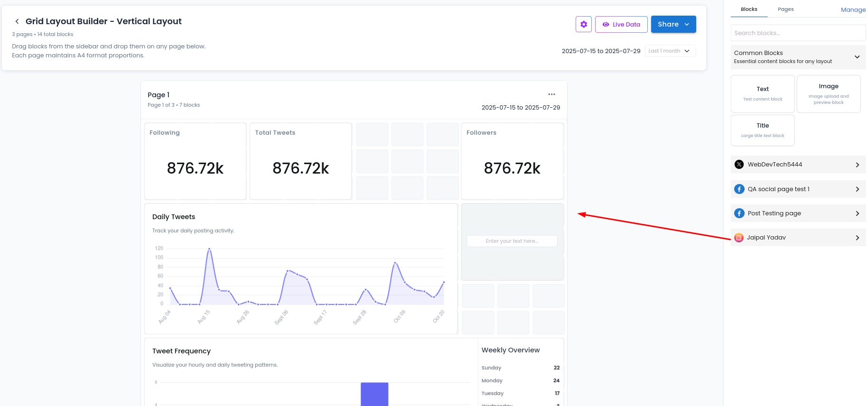
Task: Go back using the left arrow icon
Action: point(17,21)
